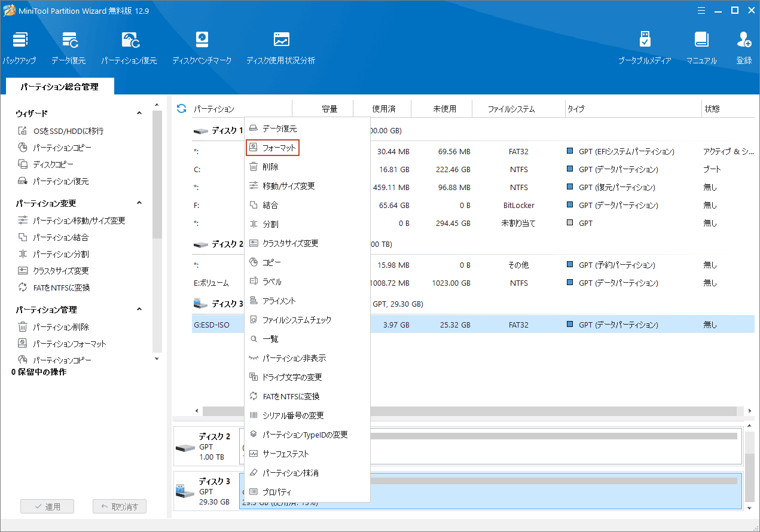Choose ドライブ文字の変更 in context menu
The width and height of the screenshot is (760, 532).
click(x=307, y=377)
